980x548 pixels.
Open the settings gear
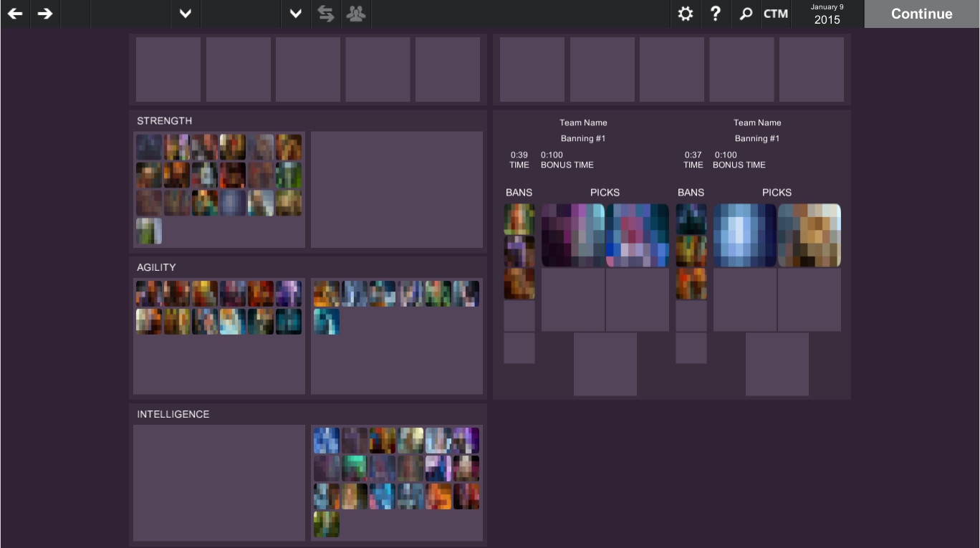click(x=685, y=14)
